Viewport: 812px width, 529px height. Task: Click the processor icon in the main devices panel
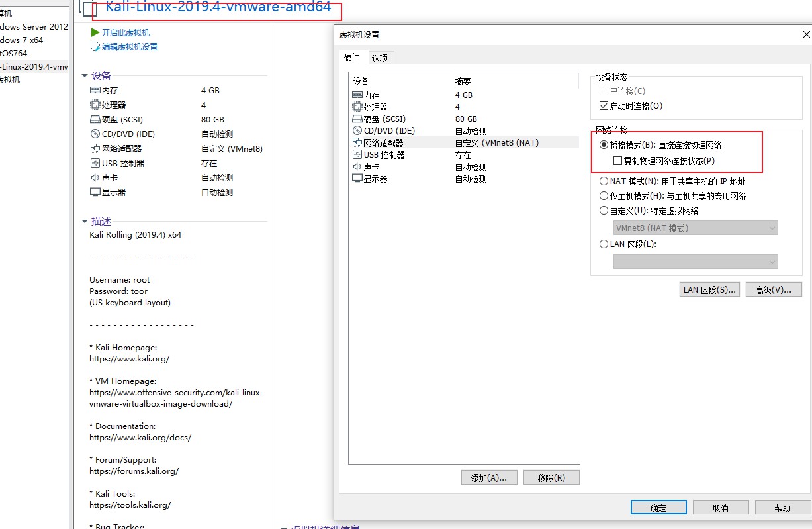[x=95, y=105]
